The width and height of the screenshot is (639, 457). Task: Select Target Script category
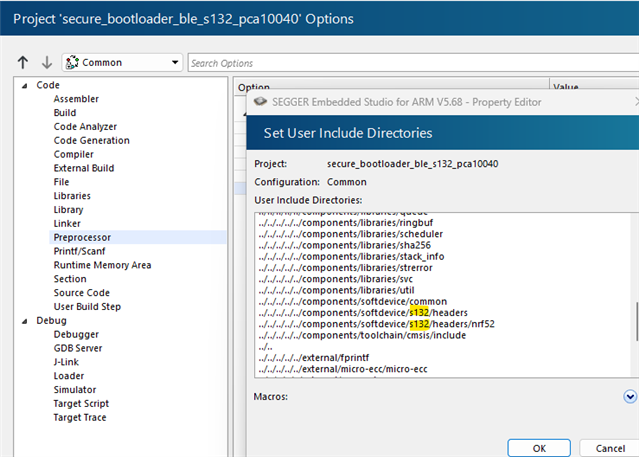click(81, 404)
